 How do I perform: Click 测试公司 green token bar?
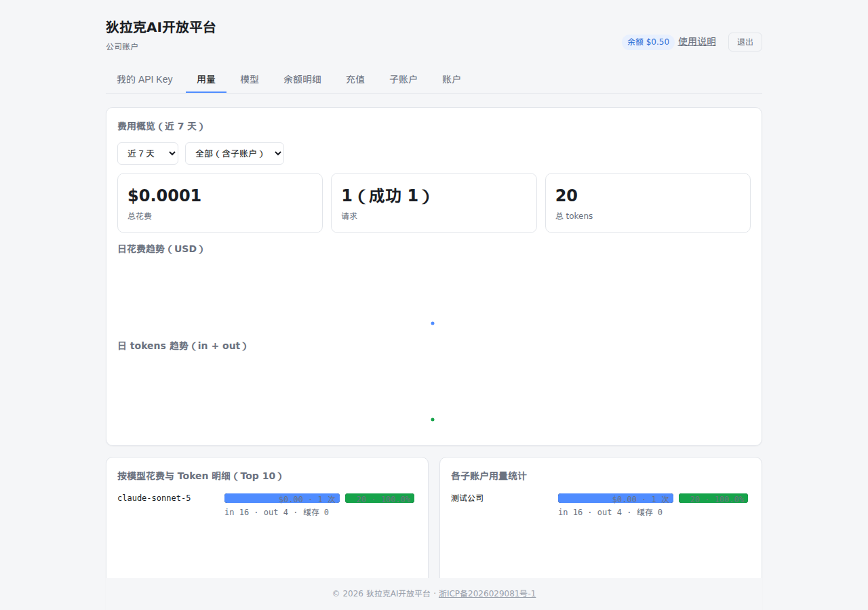click(713, 498)
